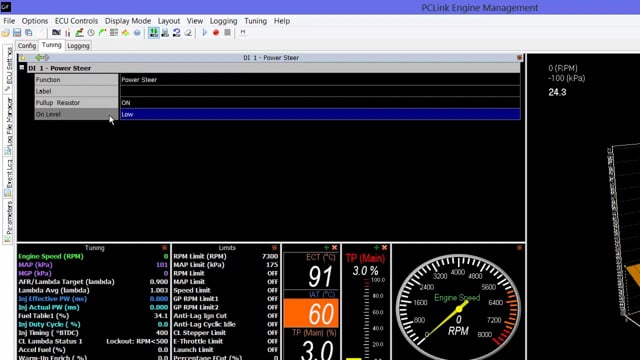The image size is (640, 360).
Task: Click the grey forward arrow in DI 1 panel header
Action: (46, 58)
